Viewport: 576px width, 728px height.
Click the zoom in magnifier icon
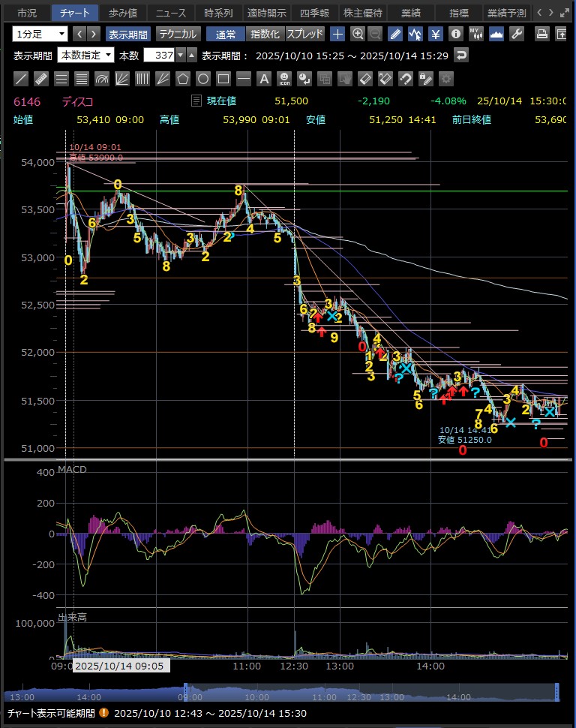(358, 34)
